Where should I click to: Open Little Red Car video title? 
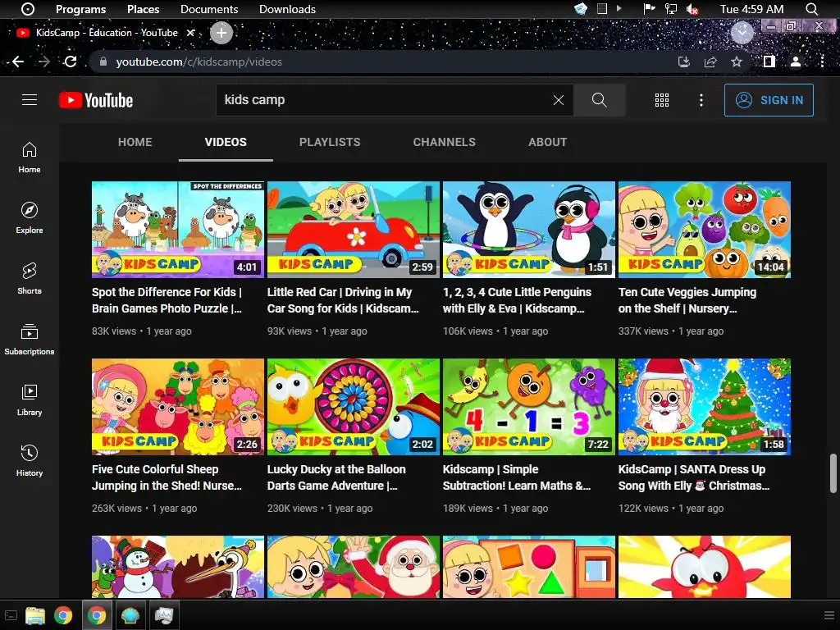(343, 300)
